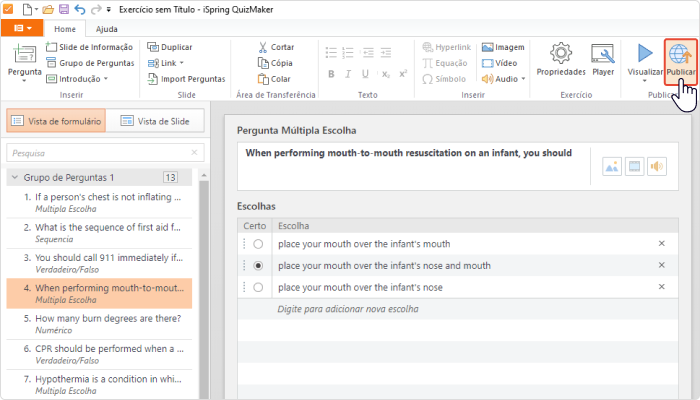700x400 pixels.
Task: Open the orange application menu button
Action: [x=22, y=28]
